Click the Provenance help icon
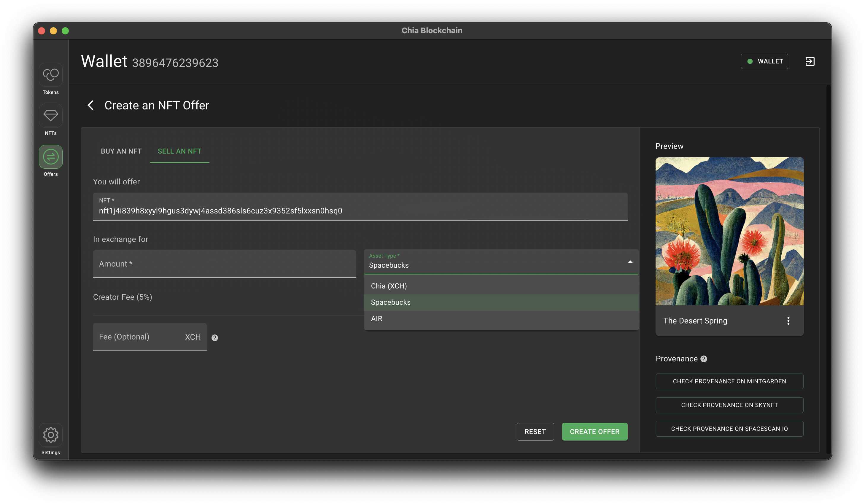 704,359
